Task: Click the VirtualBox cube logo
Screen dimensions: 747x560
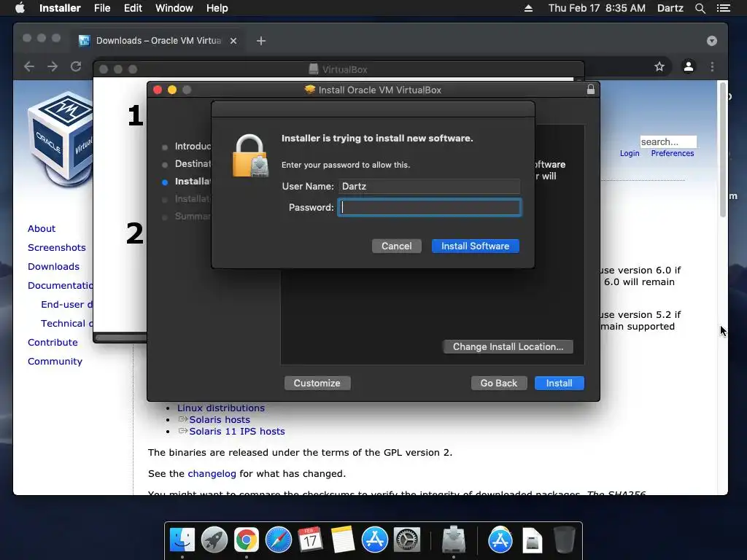Action: (x=60, y=138)
